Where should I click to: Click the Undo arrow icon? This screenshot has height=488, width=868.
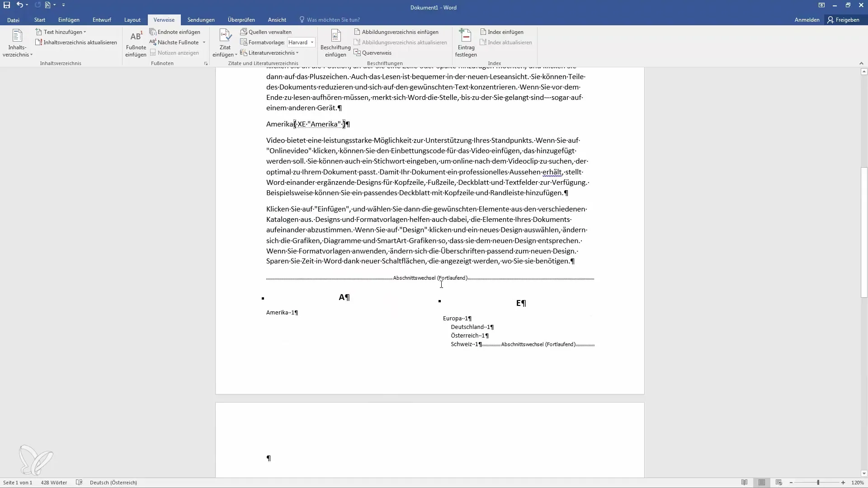pos(19,5)
